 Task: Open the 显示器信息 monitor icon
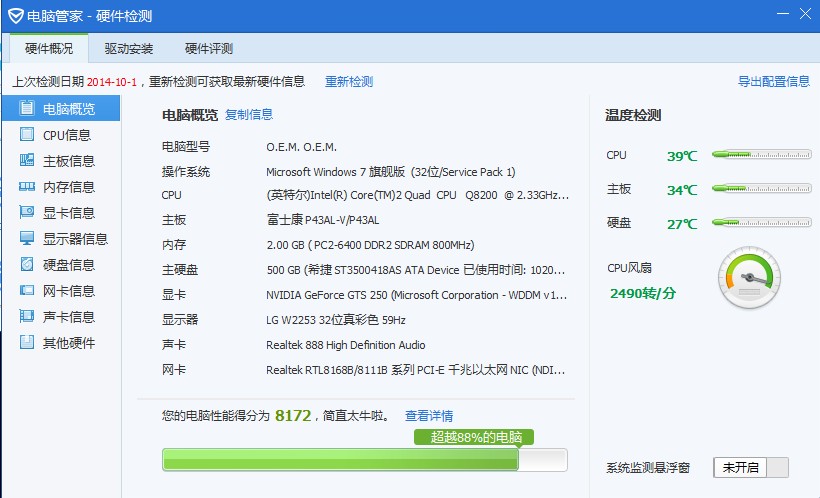pos(27,238)
